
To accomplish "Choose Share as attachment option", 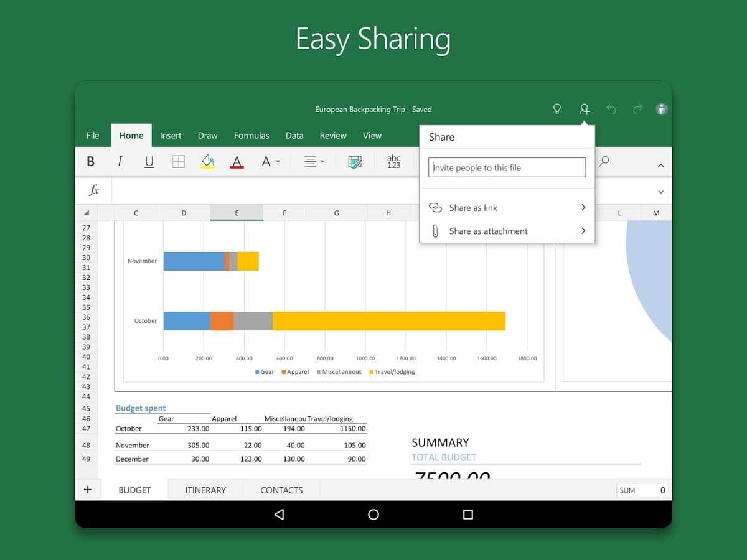I will [x=507, y=231].
